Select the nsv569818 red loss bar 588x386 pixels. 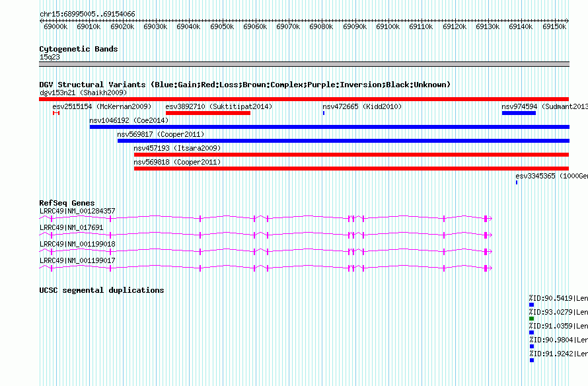click(x=351, y=169)
